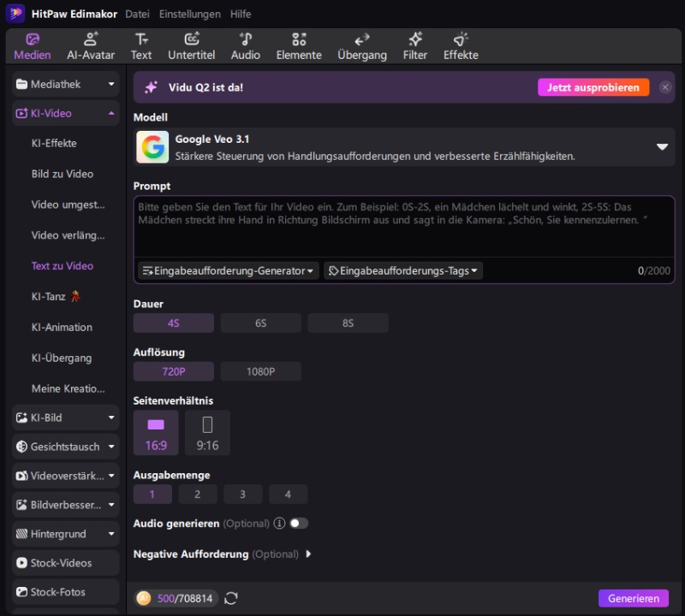Click the Elemente toolbar icon
Image resolution: width=685 pixels, height=616 pixels.
click(x=299, y=46)
